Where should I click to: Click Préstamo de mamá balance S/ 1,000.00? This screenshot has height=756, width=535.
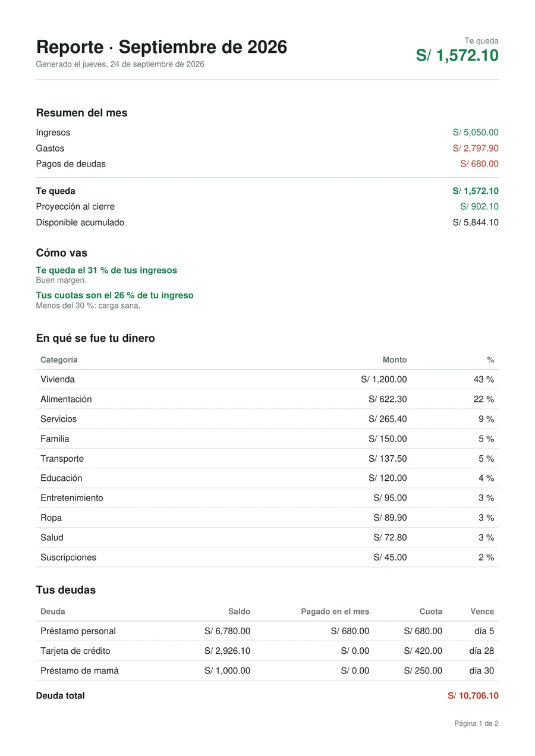227,671
